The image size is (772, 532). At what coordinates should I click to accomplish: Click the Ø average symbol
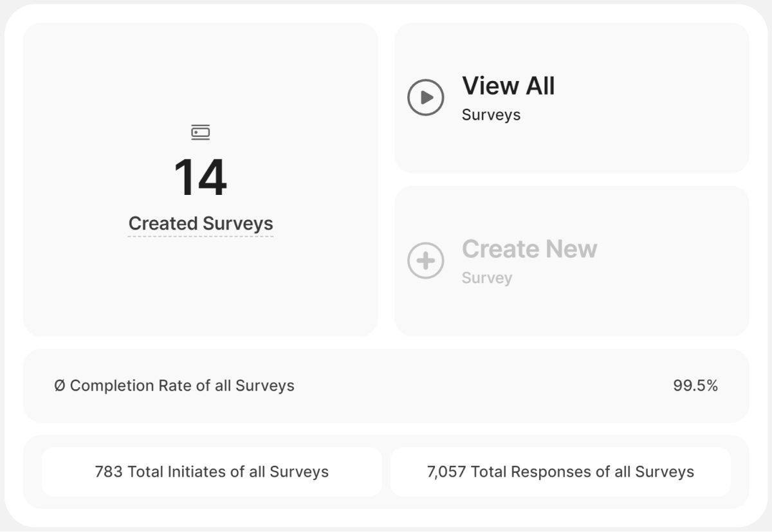(x=59, y=386)
